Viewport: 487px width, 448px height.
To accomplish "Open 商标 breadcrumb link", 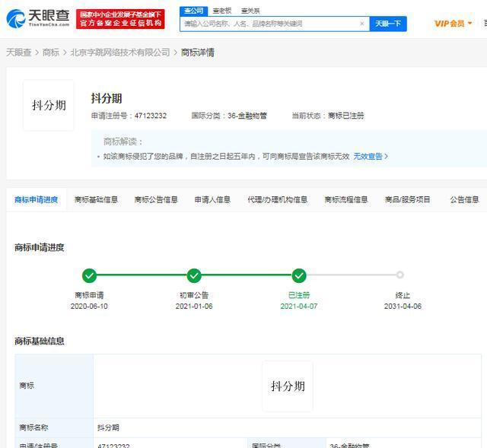I will pos(51,52).
